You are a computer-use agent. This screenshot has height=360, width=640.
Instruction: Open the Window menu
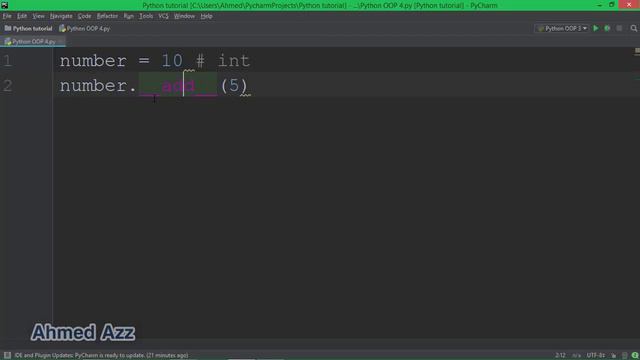click(184, 16)
